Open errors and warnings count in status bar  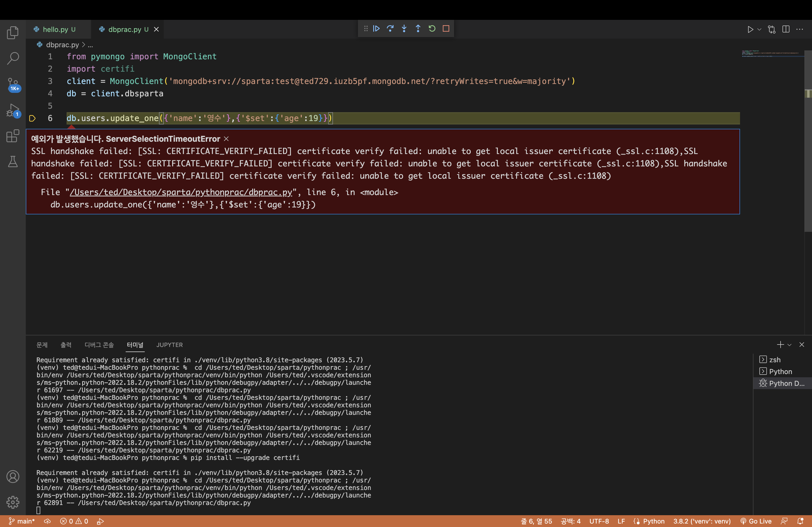point(74,521)
